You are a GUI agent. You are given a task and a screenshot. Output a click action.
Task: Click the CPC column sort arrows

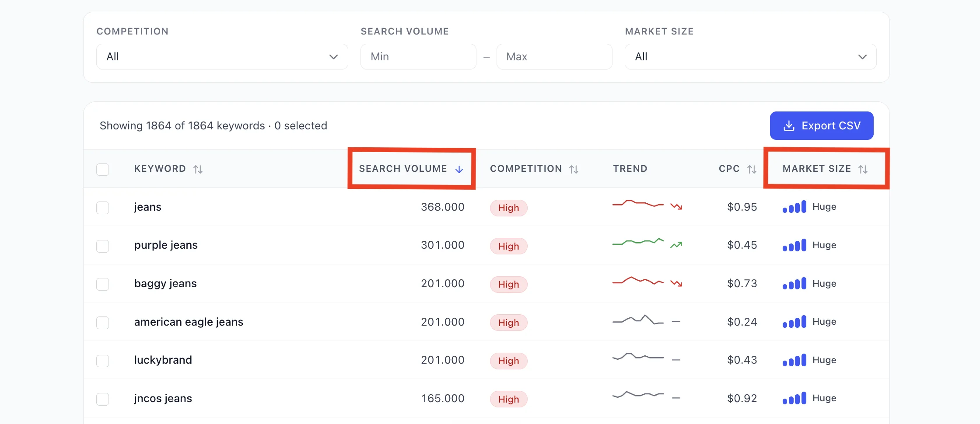[752, 169]
